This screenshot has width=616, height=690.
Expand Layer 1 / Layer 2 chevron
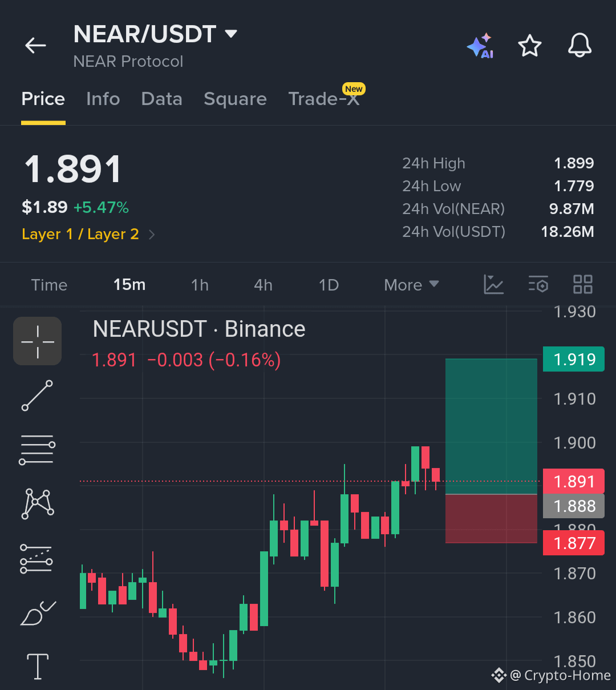(152, 235)
